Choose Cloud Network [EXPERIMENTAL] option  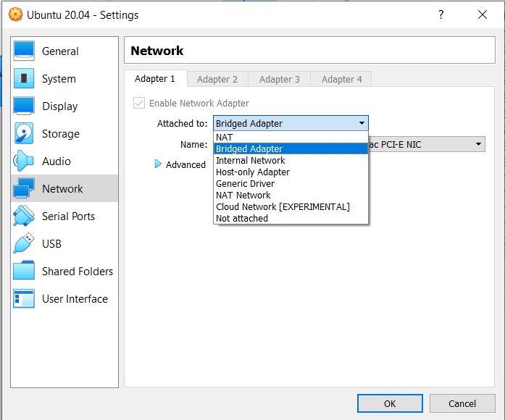tap(291, 206)
